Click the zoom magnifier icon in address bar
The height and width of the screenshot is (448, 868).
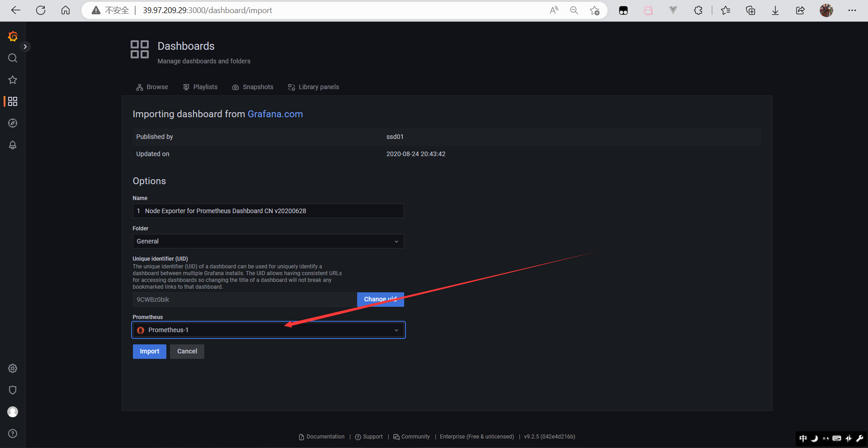574,10
